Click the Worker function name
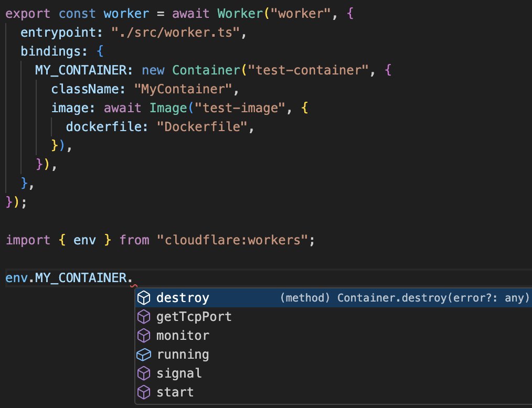 240,14
